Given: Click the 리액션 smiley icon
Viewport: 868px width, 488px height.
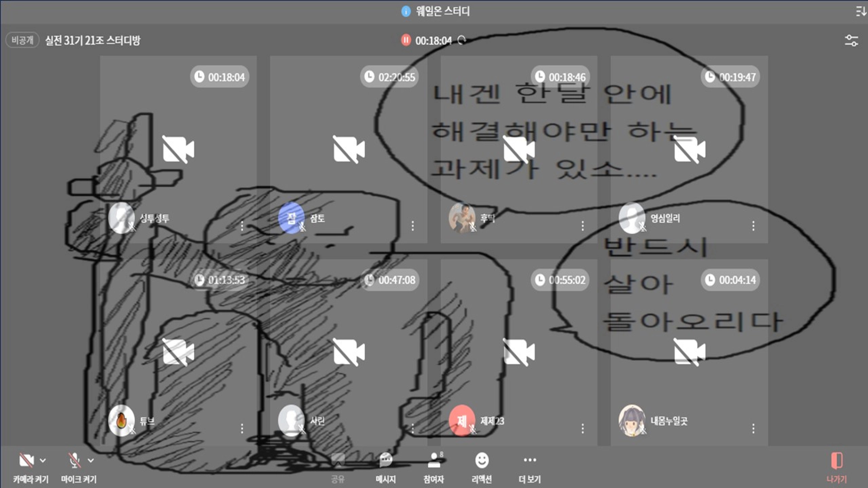Looking at the screenshot, I should coord(482,460).
